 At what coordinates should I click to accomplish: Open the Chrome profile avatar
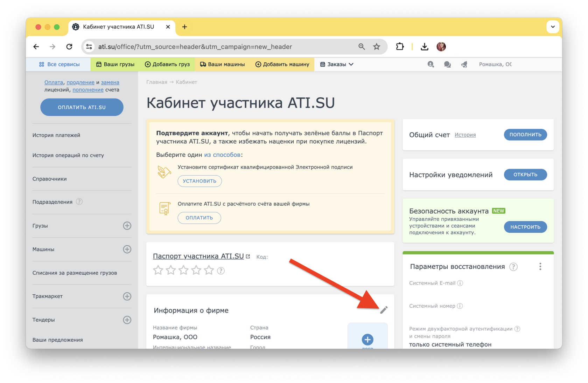coord(441,47)
